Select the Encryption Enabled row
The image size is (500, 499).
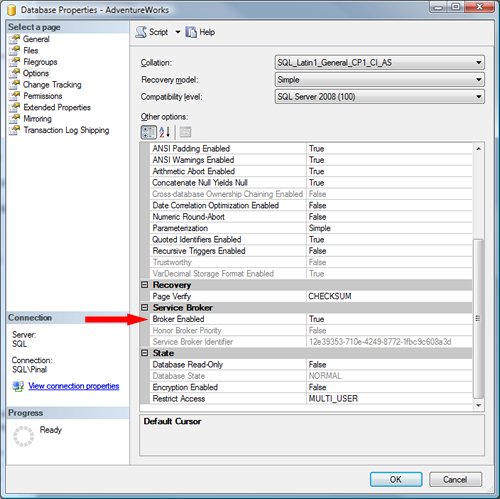point(311,387)
